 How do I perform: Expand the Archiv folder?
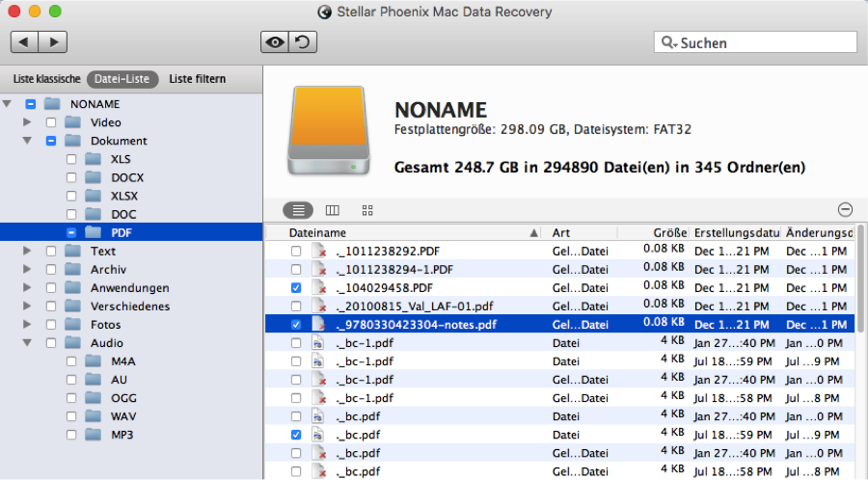(27, 269)
